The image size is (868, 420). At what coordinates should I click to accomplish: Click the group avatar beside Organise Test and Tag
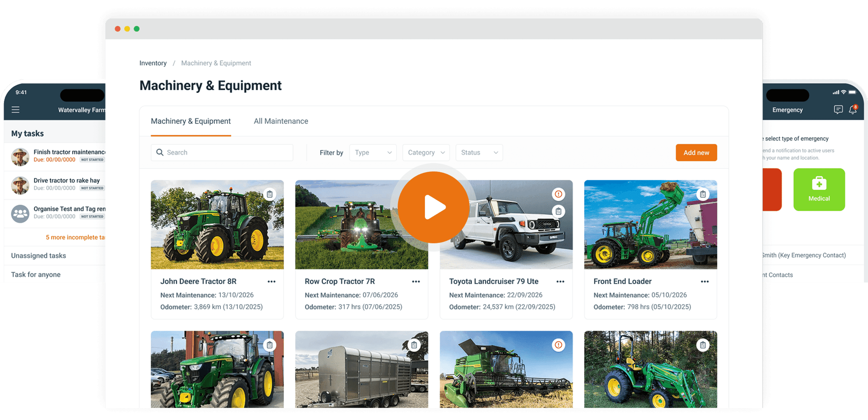(20, 214)
